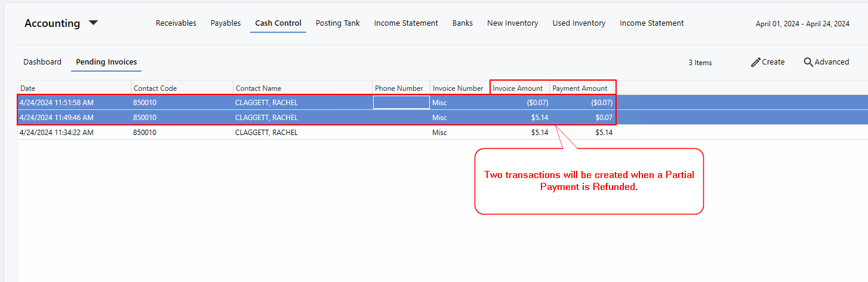
Task: Switch to the Dashboard sub-tab
Action: [x=42, y=62]
